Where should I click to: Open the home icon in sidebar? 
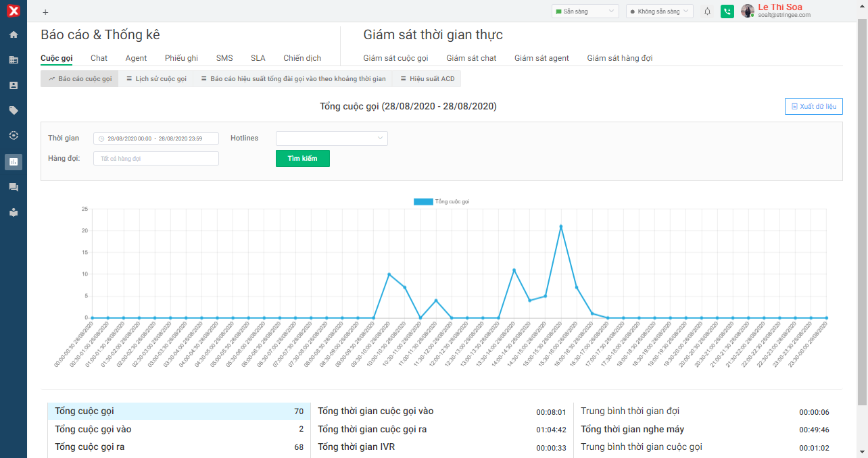click(14, 34)
